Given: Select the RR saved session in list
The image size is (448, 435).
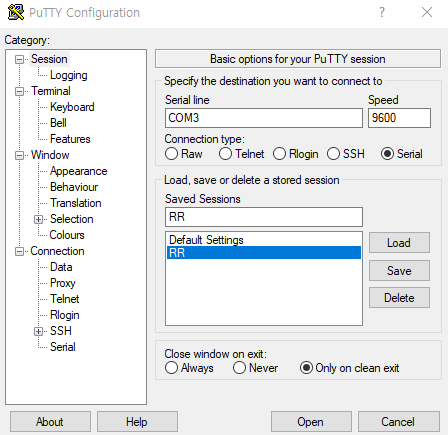Looking at the screenshot, I should tap(264, 252).
